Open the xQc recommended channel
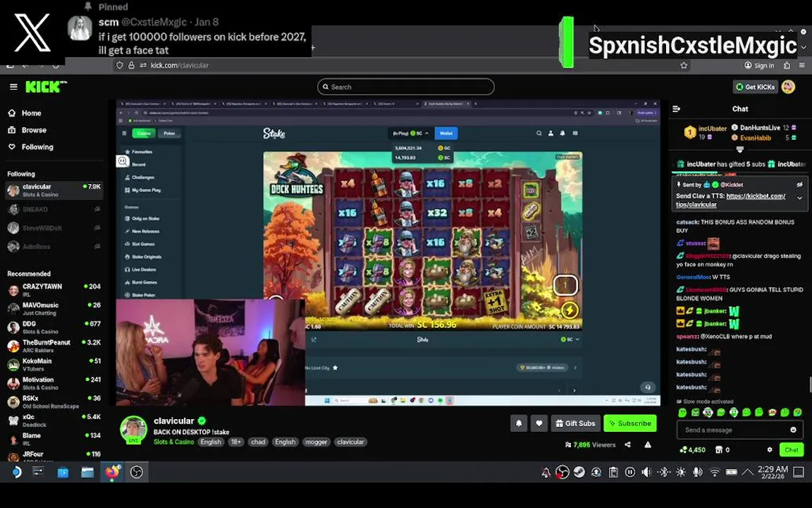 point(54,421)
